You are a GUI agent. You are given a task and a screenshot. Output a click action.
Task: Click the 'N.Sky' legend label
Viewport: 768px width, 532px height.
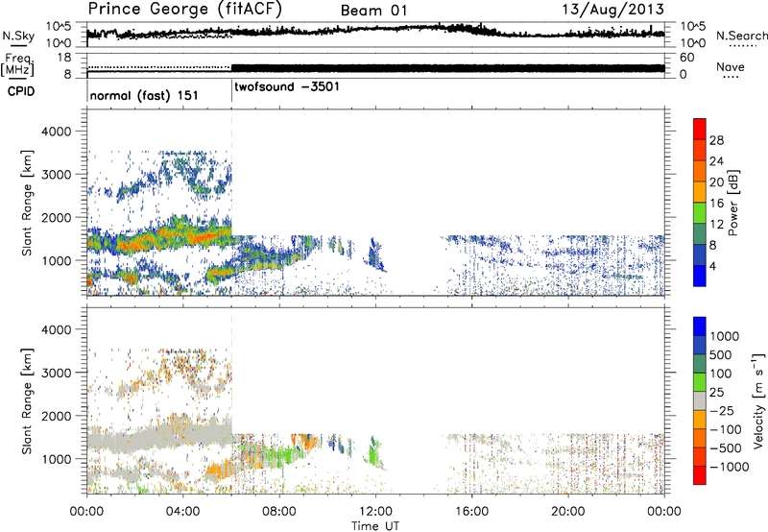pyautogui.click(x=18, y=36)
